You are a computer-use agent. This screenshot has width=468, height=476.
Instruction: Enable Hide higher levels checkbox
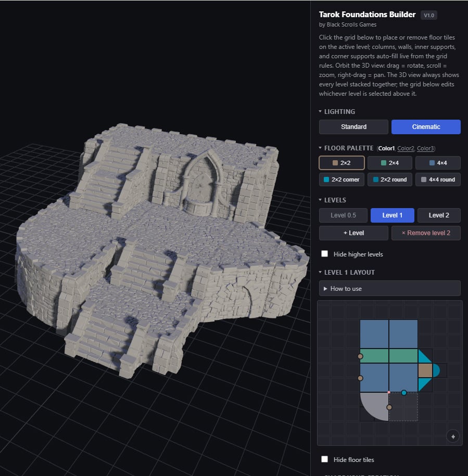tap(325, 254)
